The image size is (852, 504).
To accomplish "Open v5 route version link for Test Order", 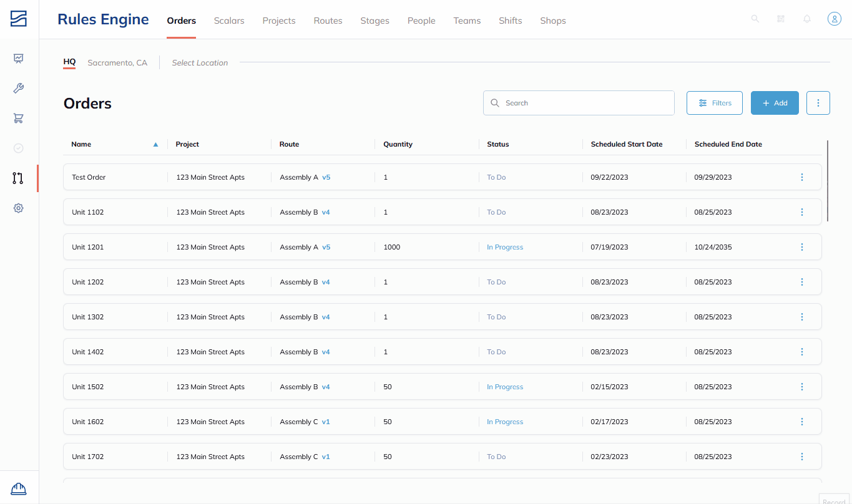I will coord(326,177).
